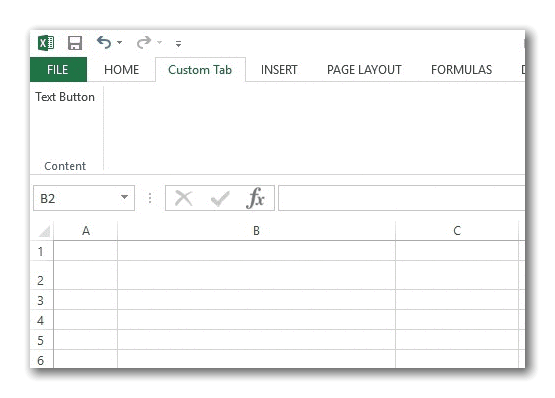Image resolution: width=555 pixels, height=398 pixels.
Task: Select column C header
Action: click(457, 231)
